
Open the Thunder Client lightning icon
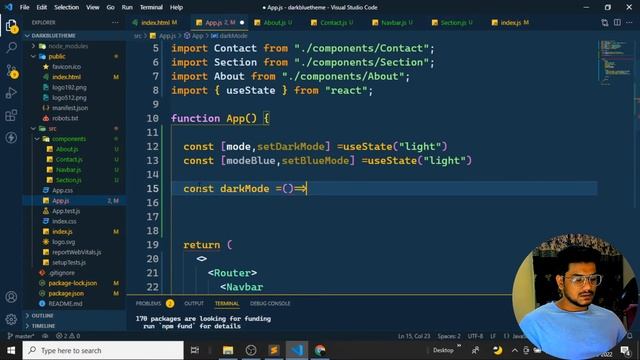[x=11, y=138]
